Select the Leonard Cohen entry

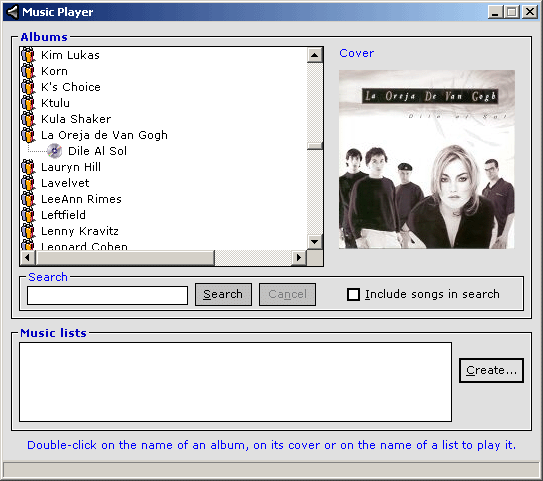click(84, 246)
